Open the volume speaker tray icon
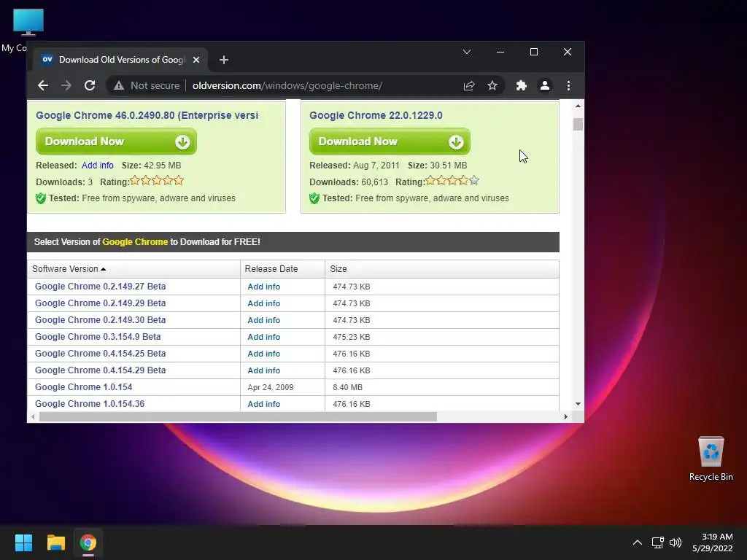Viewport: 747px width, 560px height. (x=676, y=542)
